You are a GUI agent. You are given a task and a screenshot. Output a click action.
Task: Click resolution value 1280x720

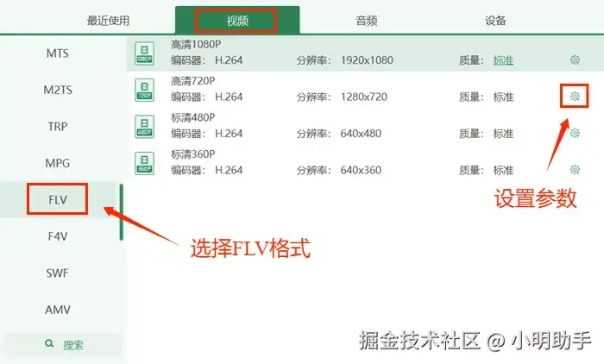pyautogui.click(x=363, y=97)
